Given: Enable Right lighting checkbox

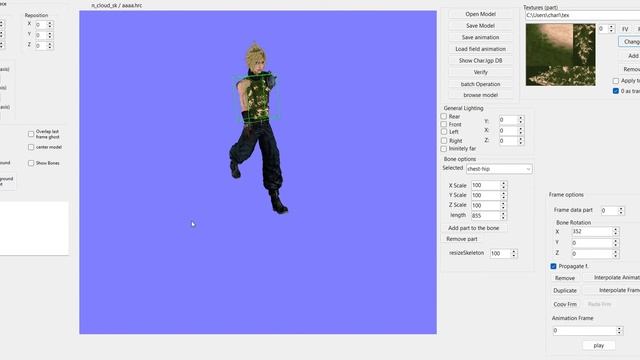Looking at the screenshot, I should [x=444, y=140].
